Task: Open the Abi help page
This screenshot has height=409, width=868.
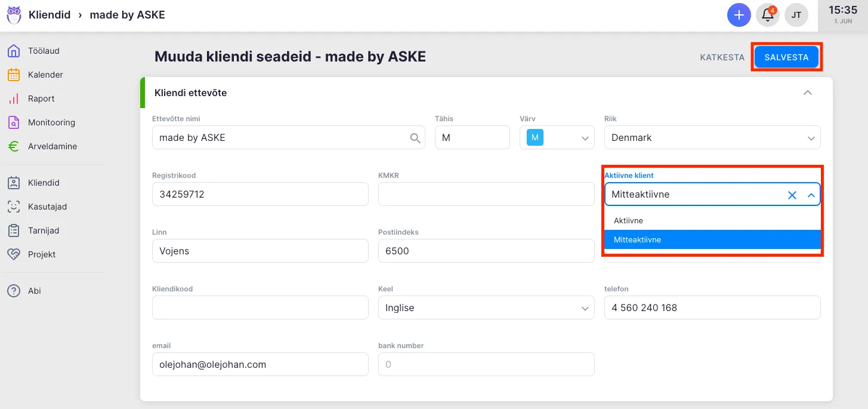Action: (35, 291)
